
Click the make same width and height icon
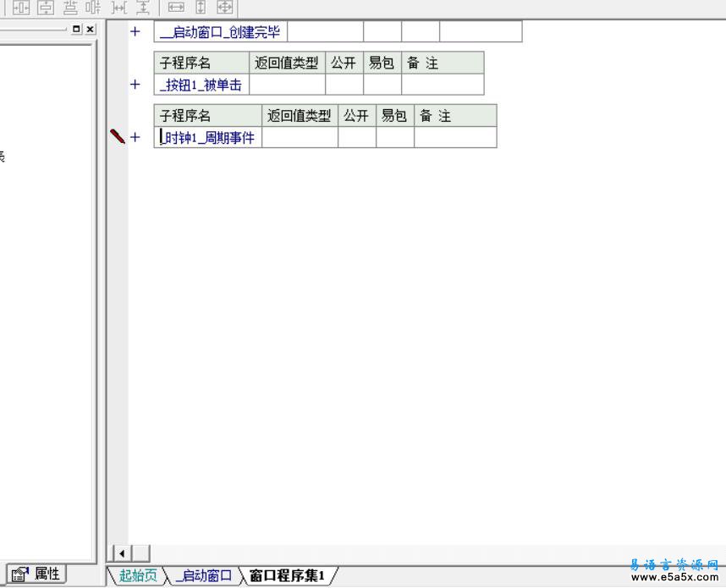pyautogui.click(x=225, y=7)
